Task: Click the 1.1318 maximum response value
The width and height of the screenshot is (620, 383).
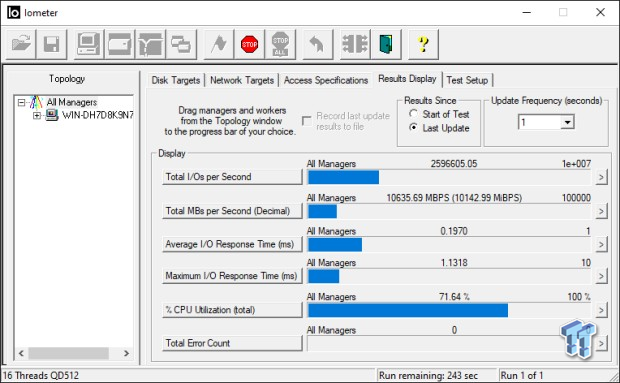Action: coord(454,262)
